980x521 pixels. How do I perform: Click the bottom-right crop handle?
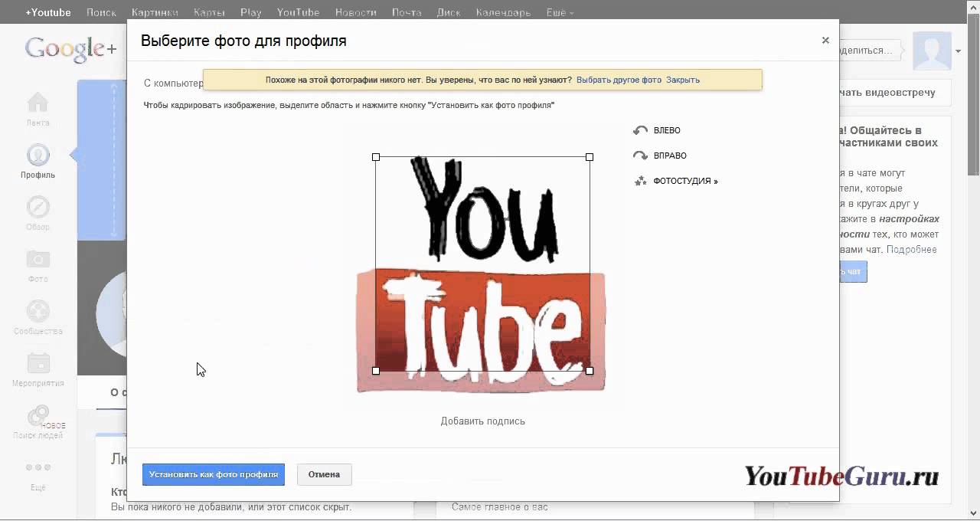click(590, 371)
